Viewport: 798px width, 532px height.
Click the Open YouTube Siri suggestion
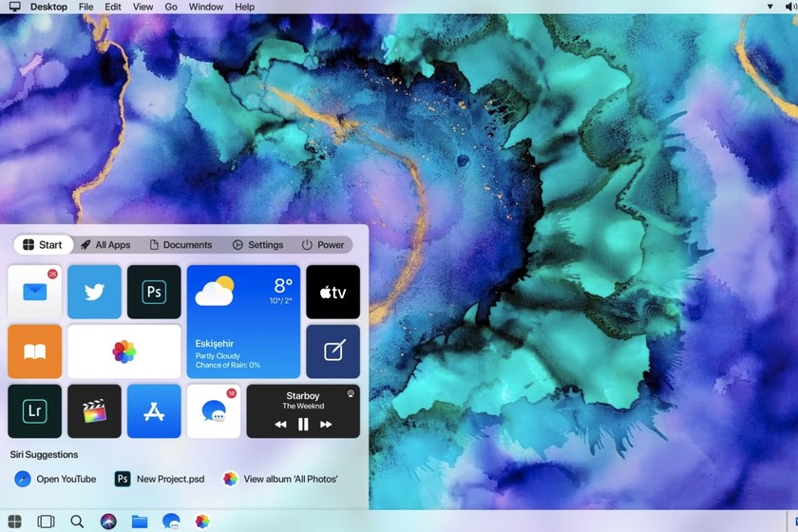[55, 479]
